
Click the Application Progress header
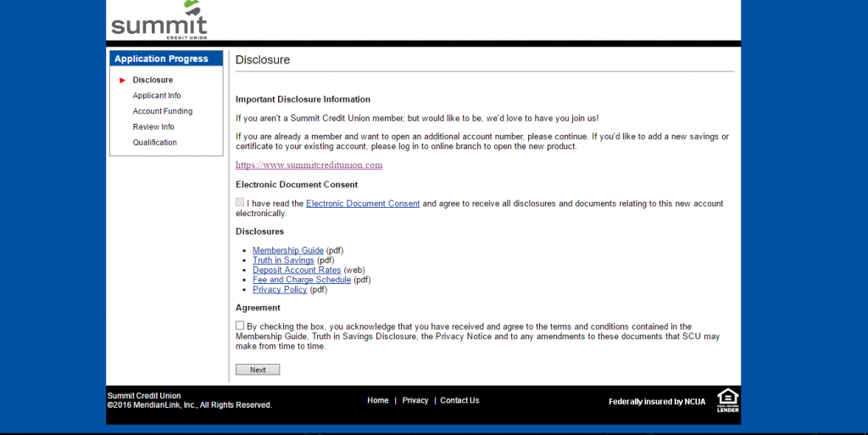coord(167,59)
